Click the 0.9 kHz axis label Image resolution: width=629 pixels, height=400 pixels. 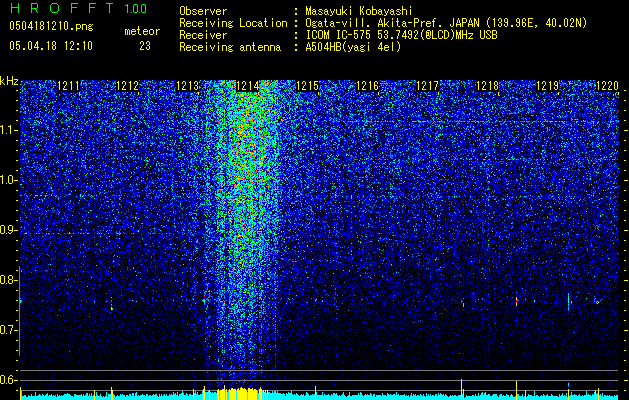tap(9, 230)
